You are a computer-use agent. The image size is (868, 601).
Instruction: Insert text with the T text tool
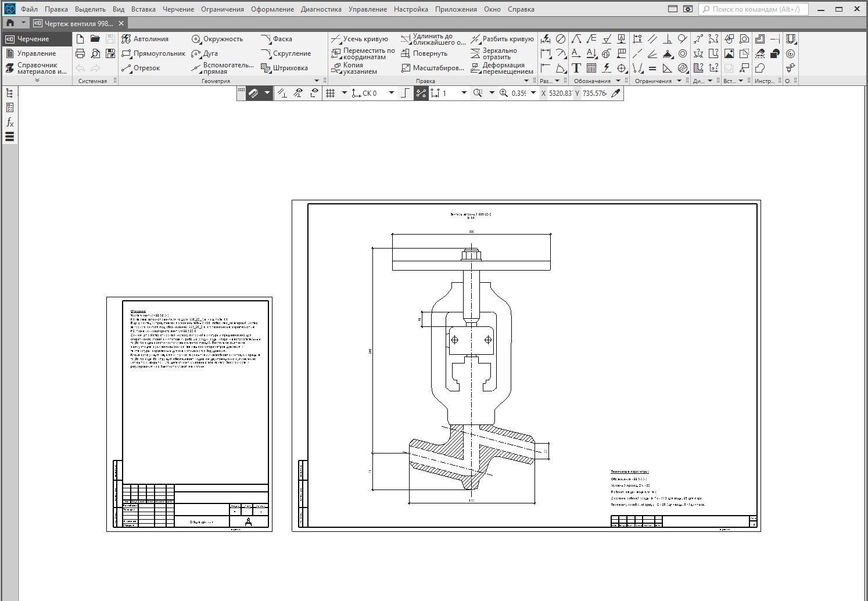point(576,68)
